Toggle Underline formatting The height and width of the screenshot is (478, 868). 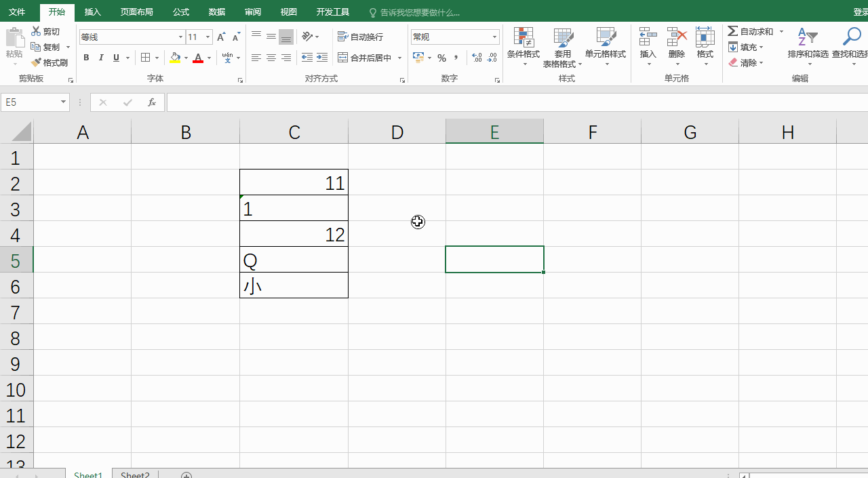(116, 58)
